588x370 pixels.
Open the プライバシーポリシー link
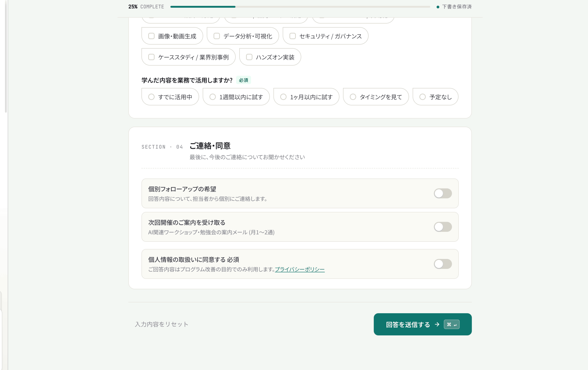[300, 270]
